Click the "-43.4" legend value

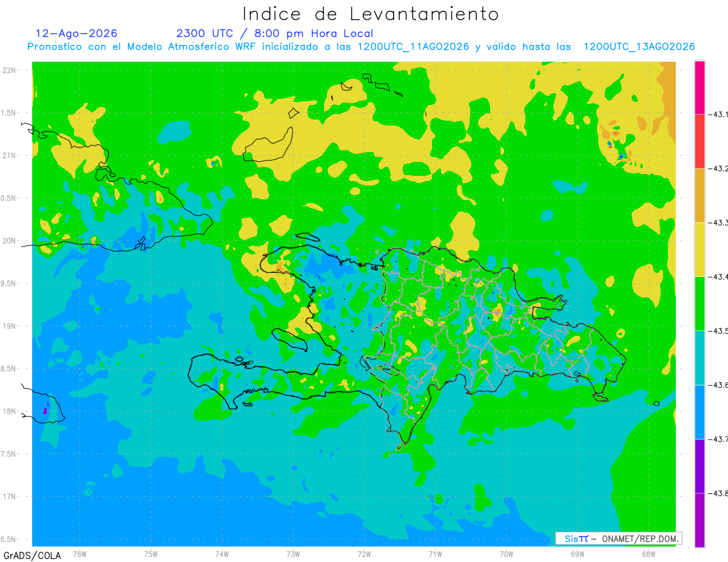point(718,277)
